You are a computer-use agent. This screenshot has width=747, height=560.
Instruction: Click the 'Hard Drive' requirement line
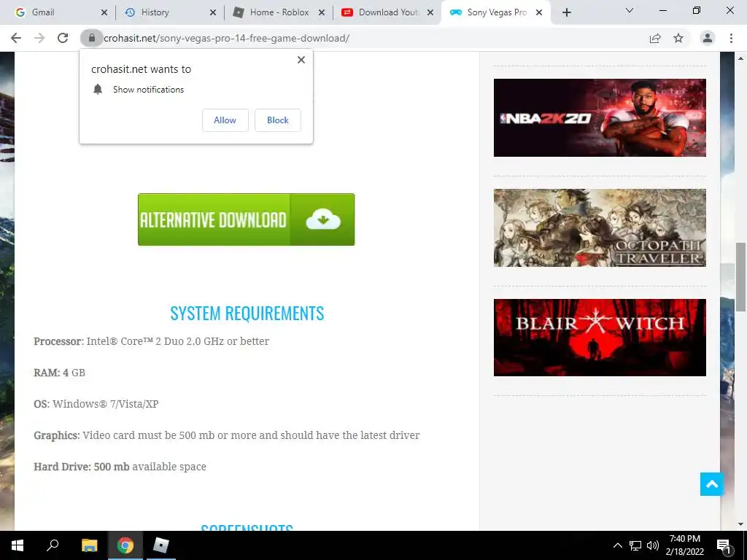[x=120, y=467]
